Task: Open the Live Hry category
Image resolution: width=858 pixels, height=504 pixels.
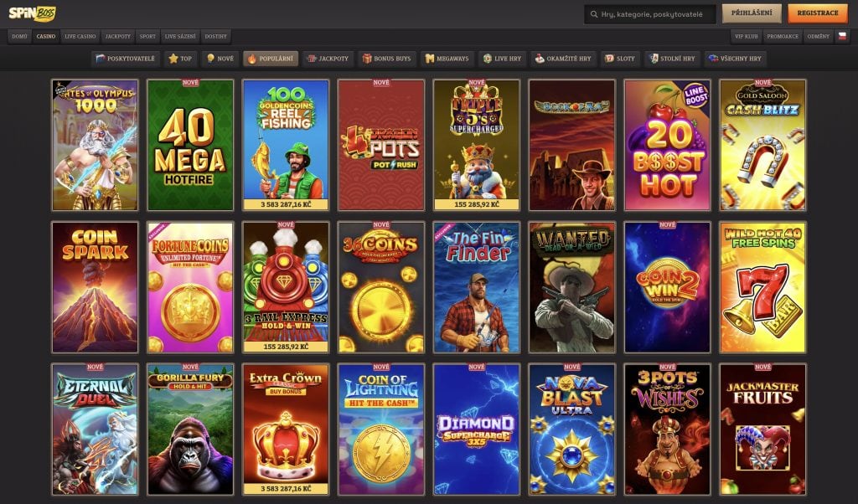Action: [x=503, y=59]
